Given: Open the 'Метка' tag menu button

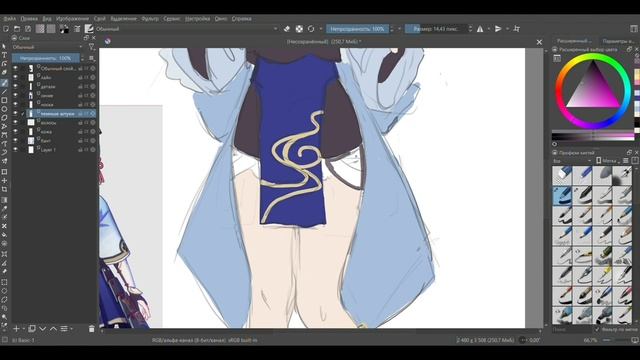Looking at the screenshot, I should coord(608,161).
